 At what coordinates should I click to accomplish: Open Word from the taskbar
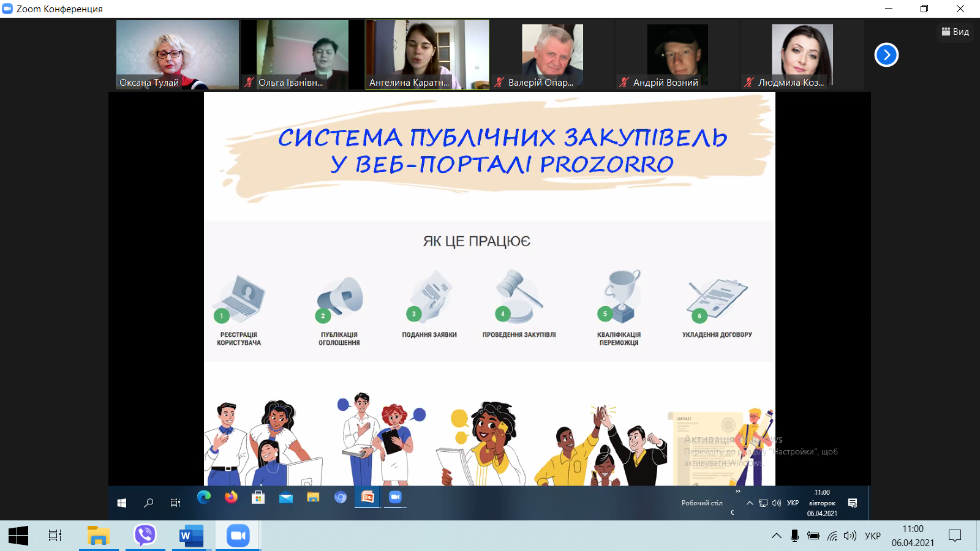tap(191, 536)
